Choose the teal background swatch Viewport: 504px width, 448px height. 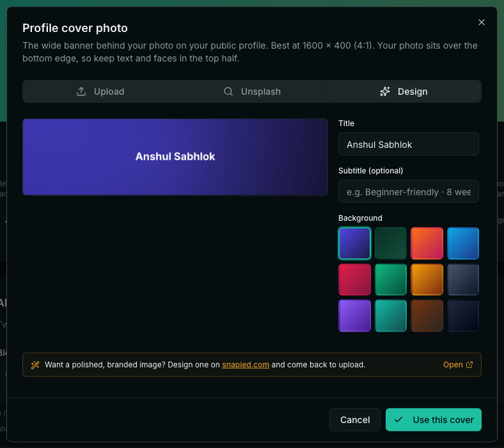(x=391, y=316)
